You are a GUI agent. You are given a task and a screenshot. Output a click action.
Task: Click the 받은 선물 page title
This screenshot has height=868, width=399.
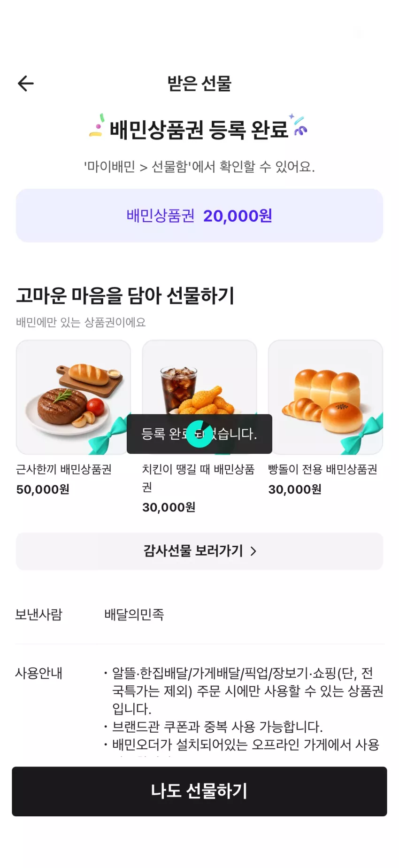[x=199, y=84]
